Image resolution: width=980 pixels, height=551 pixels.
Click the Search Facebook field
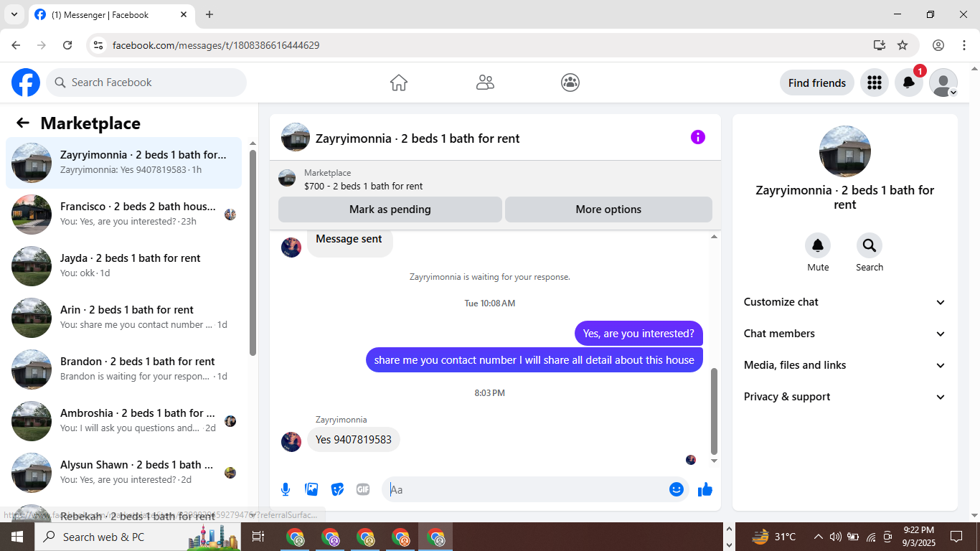click(x=146, y=83)
